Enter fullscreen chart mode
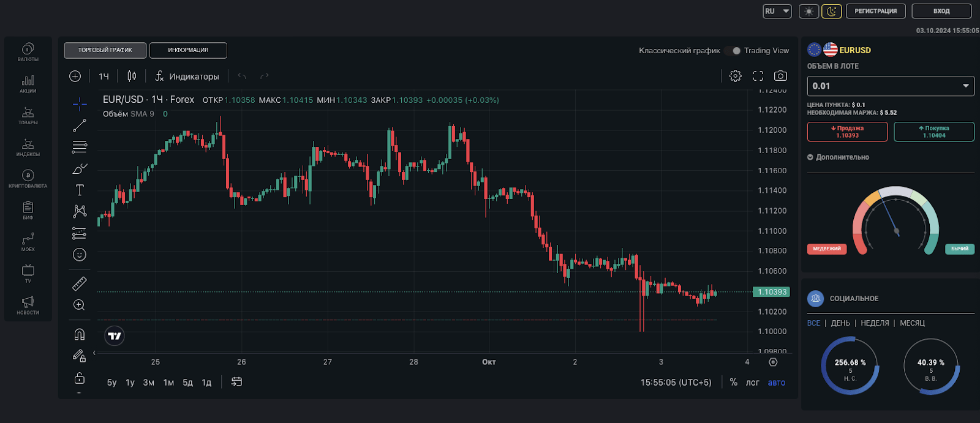Image resolution: width=980 pixels, height=423 pixels. (x=758, y=76)
